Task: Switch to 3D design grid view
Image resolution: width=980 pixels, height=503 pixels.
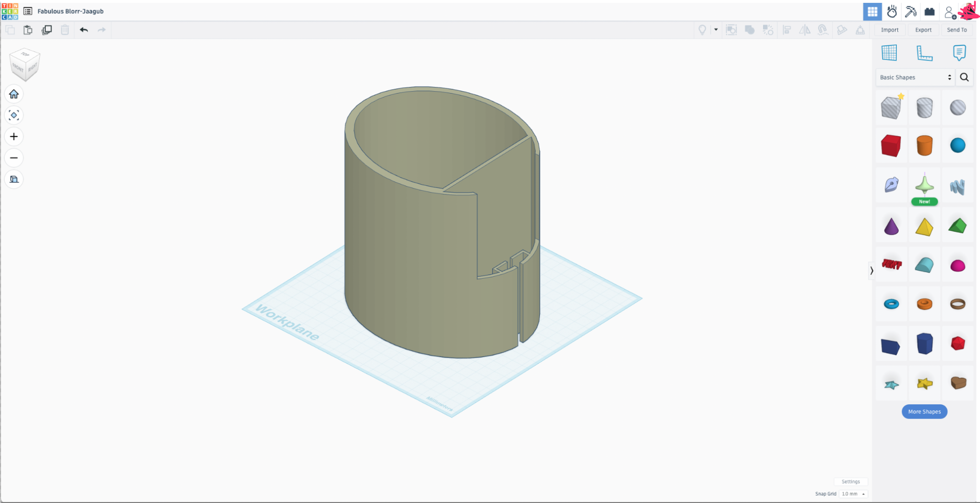Action: coord(872,11)
